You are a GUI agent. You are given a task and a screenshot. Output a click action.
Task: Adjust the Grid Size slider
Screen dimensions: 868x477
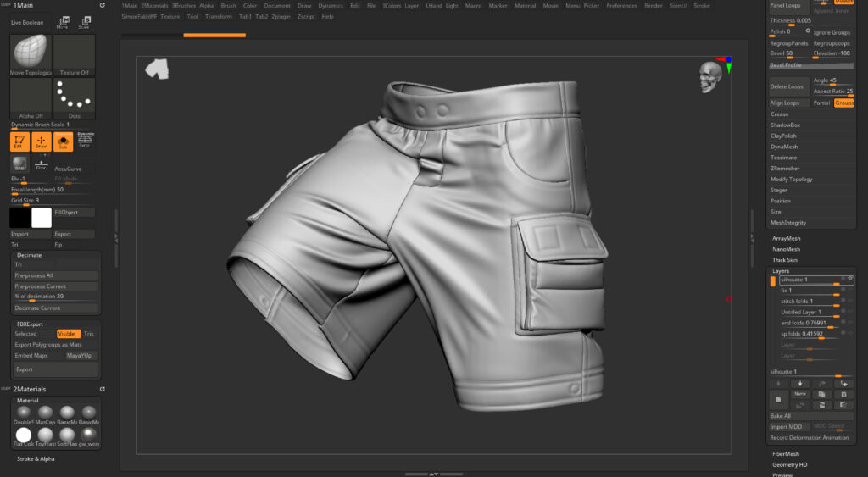[x=53, y=201]
